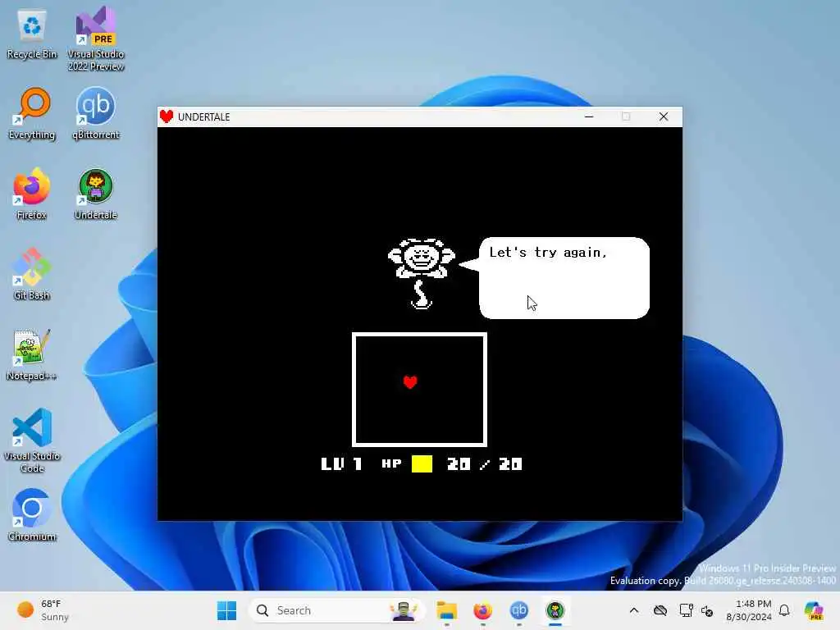Select the Undertale desktop shortcut
Screen dimensions: 840x630
pos(96,194)
